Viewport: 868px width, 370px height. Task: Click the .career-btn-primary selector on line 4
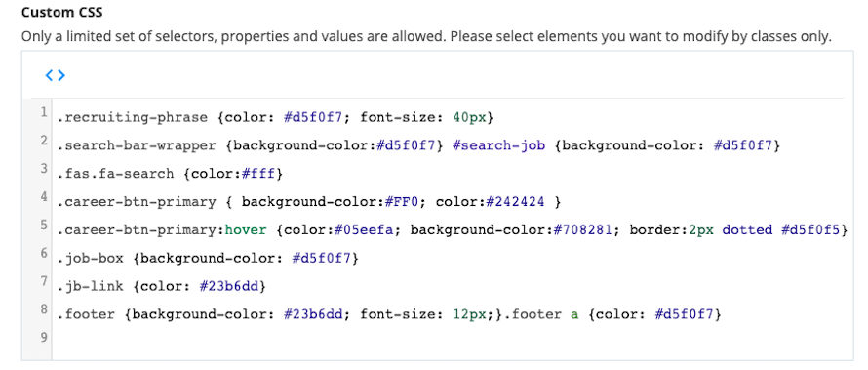pos(137,202)
